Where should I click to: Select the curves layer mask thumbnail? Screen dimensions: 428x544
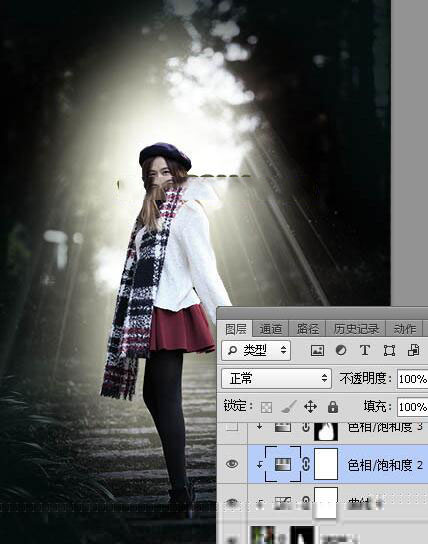(326, 503)
